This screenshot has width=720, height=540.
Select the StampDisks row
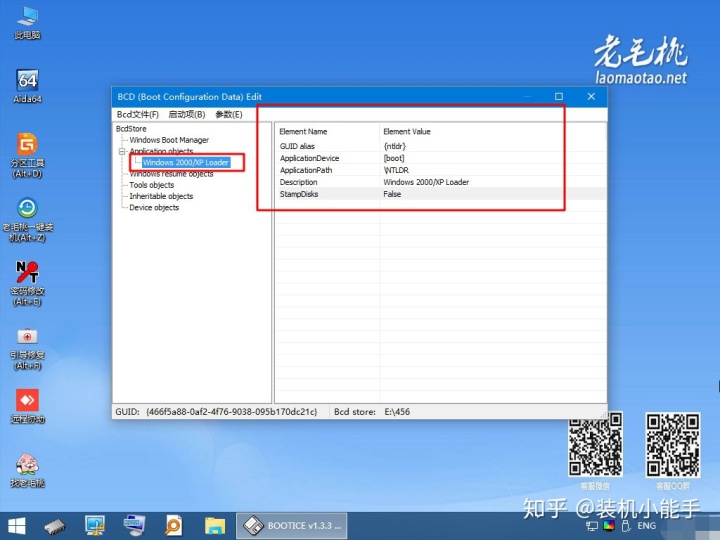point(441,194)
